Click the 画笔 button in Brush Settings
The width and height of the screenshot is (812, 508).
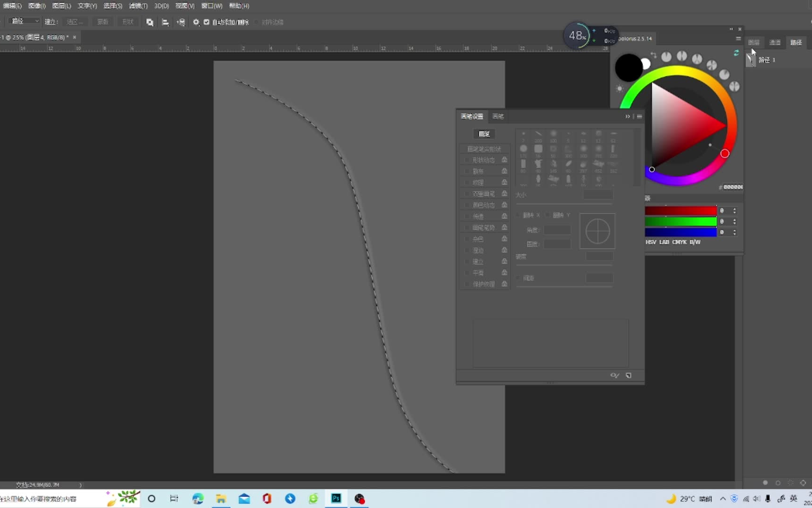point(484,134)
